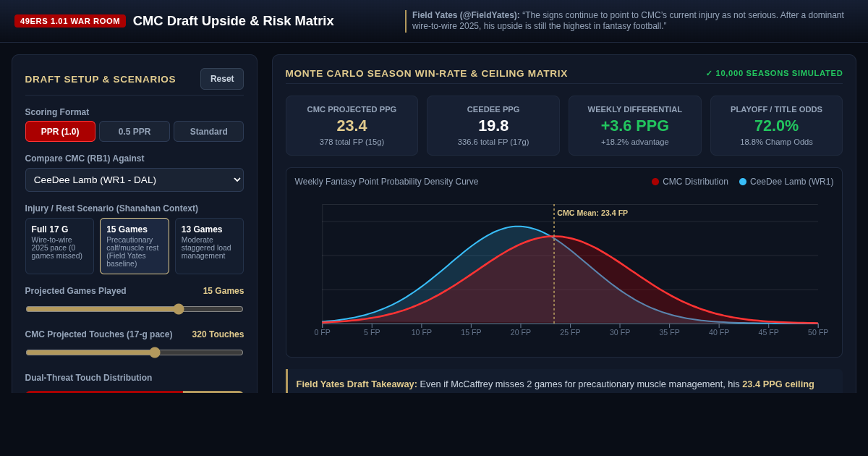Click the 'CMC Draft Upside & Risk Matrix' title
This screenshot has width=868, height=456.
pos(234,21)
